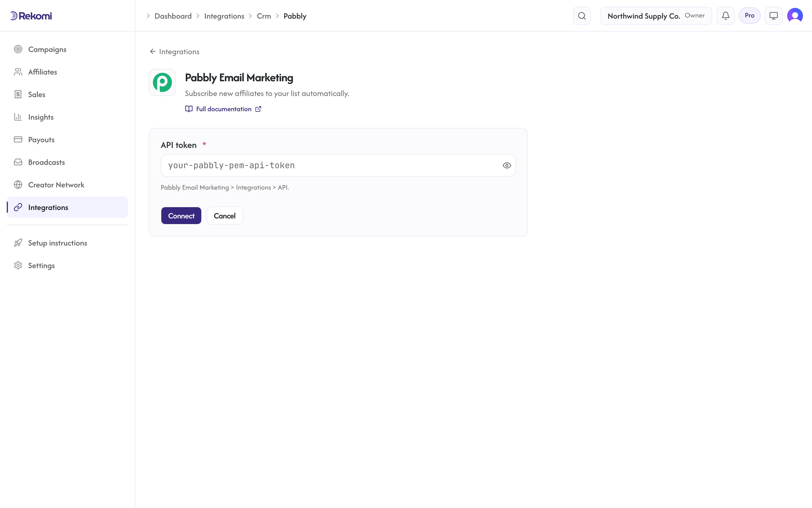Click the "Pabbly Email Marketing > Integrations > API." hint
Viewport: 812px width, 508px height.
tap(225, 187)
